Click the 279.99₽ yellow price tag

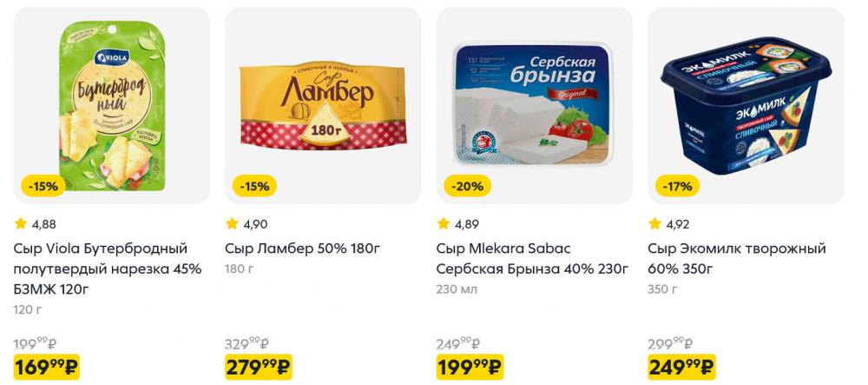(x=258, y=368)
